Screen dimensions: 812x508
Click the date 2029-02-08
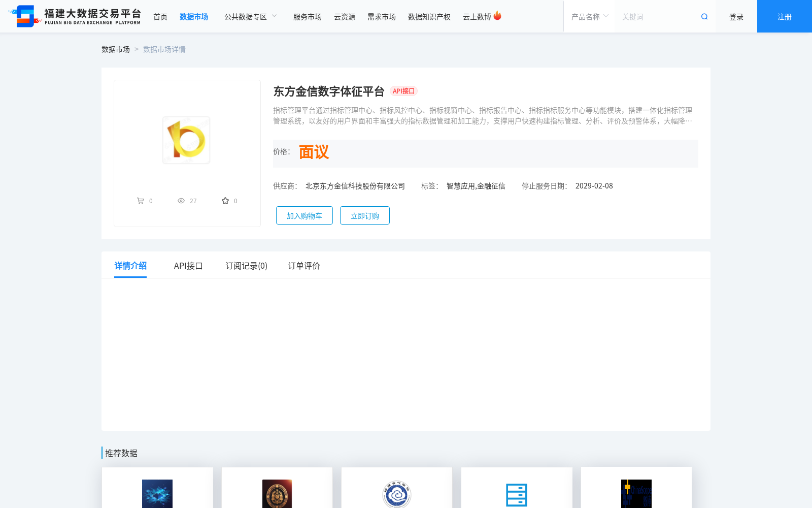(594, 186)
